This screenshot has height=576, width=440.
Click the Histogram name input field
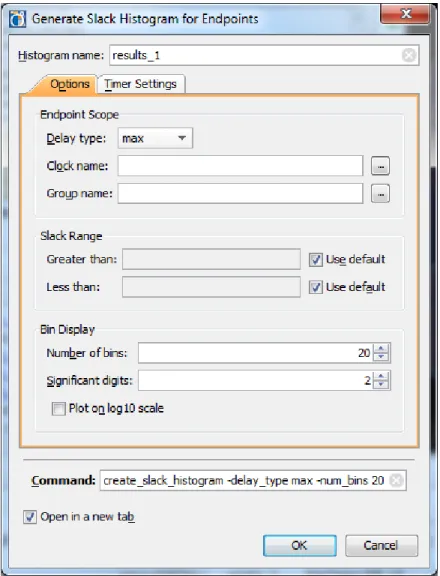pos(264,55)
